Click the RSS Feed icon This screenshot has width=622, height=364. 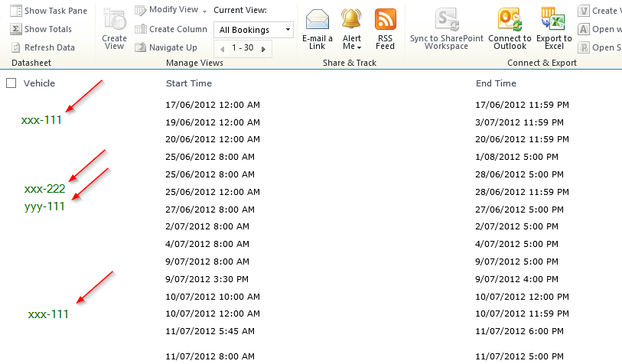(385, 19)
